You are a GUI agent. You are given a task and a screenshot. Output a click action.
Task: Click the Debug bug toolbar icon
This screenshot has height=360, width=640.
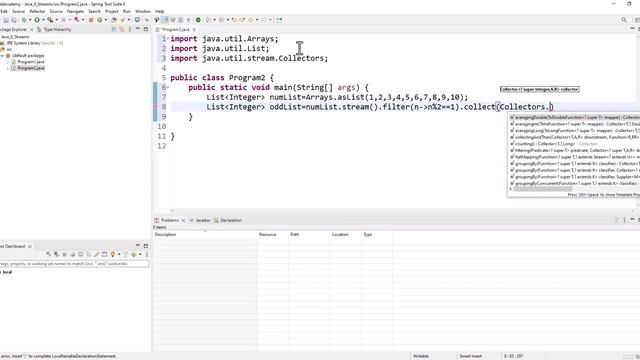point(24,20)
